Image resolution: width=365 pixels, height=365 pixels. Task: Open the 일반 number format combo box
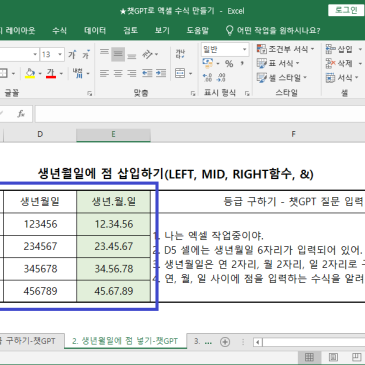click(x=225, y=49)
